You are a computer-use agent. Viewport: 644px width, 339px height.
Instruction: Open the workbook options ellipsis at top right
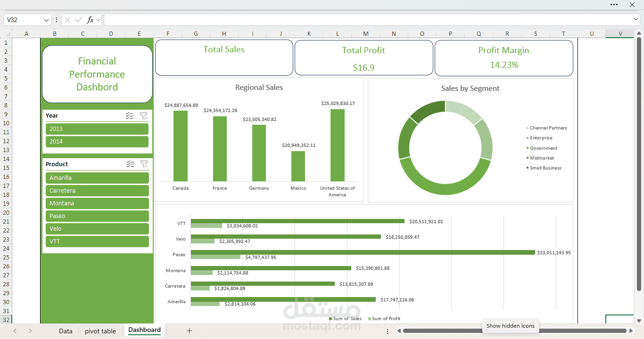[614, 5]
